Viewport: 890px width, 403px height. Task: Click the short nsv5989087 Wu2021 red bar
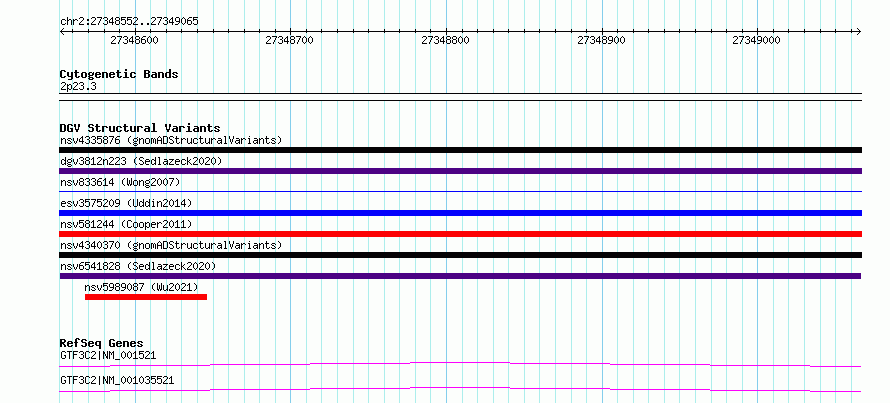(146, 297)
